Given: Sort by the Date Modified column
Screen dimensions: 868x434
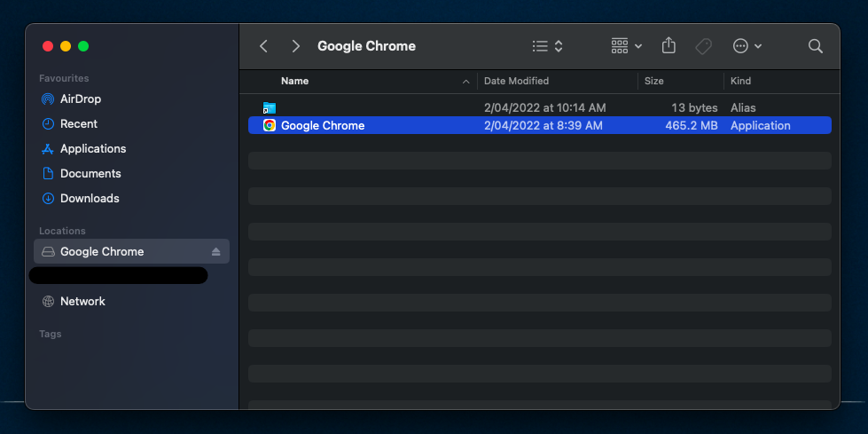Looking at the screenshot, I should point(516,81).
